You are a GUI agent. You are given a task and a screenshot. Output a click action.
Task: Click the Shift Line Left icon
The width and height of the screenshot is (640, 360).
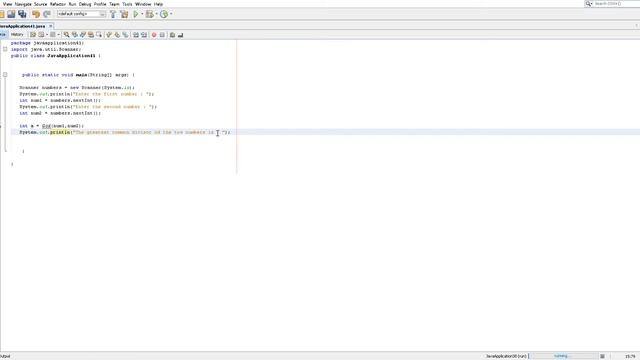click(x=136, y=35)
